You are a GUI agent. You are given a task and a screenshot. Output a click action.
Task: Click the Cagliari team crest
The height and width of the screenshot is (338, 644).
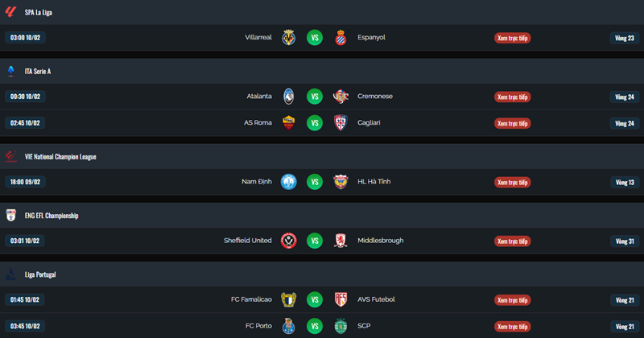341,123
